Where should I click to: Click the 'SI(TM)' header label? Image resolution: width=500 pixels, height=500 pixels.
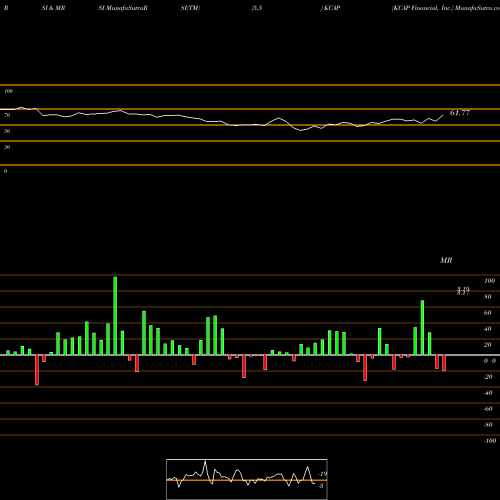tap(190, 8)
